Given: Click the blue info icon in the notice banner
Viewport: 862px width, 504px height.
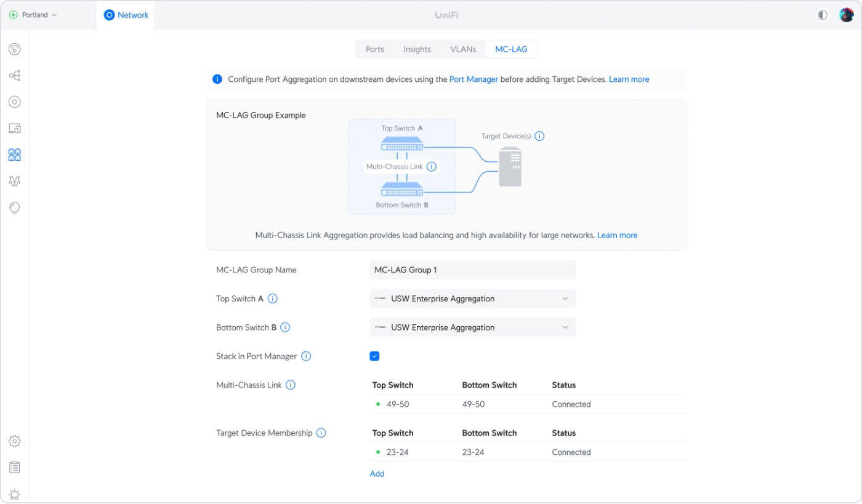Looking at the screenshot, I should (x=217, y=79).
